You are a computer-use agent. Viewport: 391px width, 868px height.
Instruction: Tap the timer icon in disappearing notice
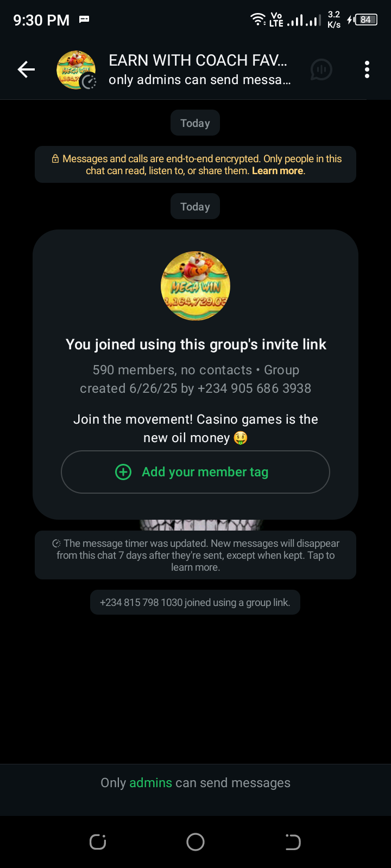click(56, 544)
